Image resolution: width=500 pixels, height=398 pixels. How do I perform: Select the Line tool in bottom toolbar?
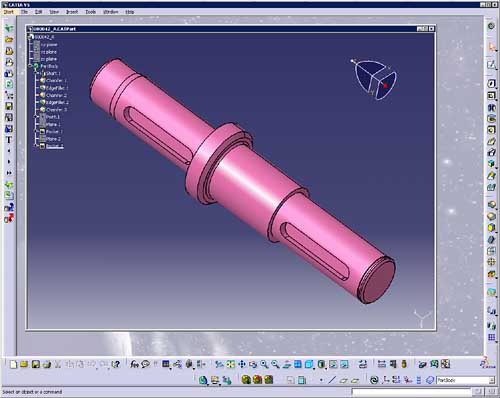coord(332,380)
